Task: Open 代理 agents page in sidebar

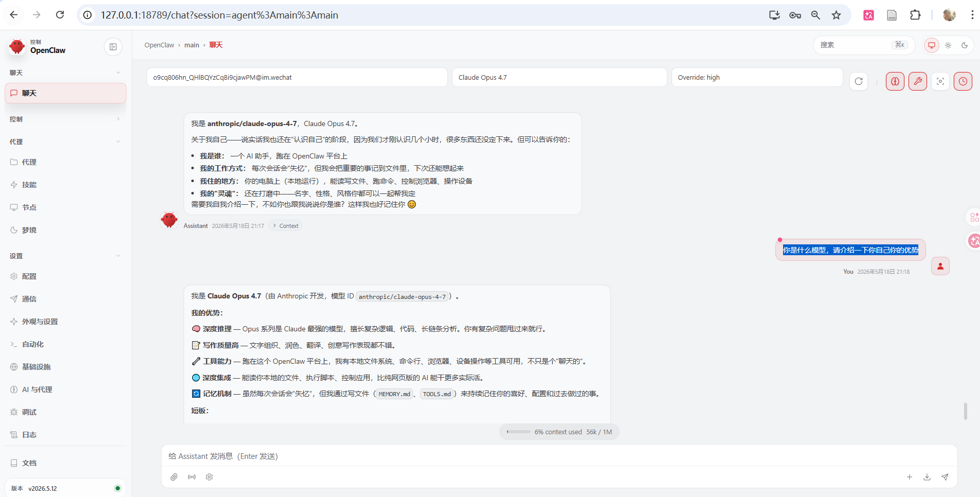Action: click(65, 162)
